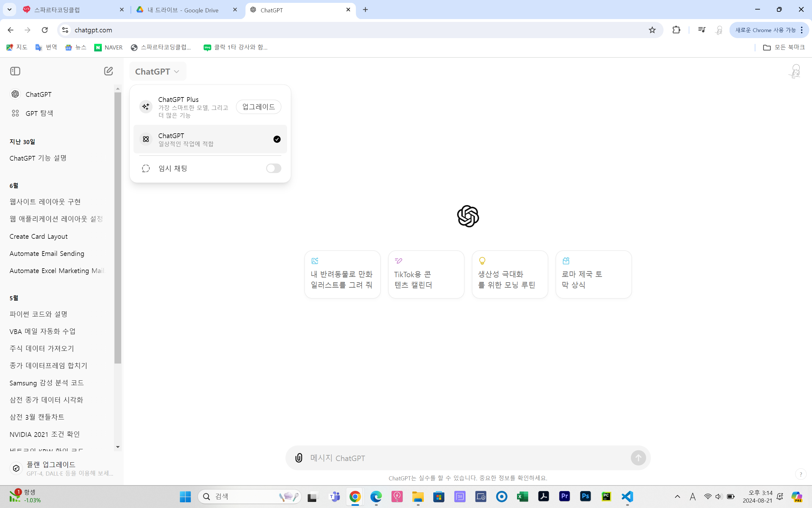The image size is (812, 508).
Task: Open the user profile avatar menu
Action: click(795, 71)
